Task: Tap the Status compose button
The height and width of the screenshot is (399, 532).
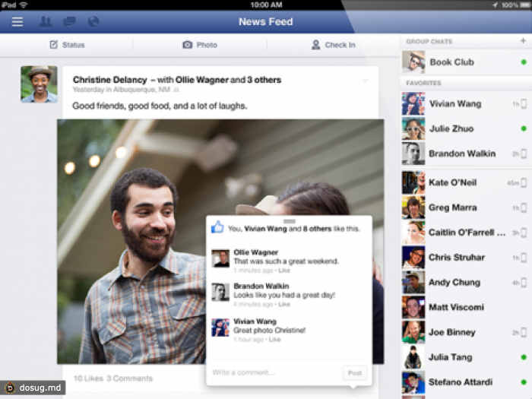Action: tap(67, 45)
